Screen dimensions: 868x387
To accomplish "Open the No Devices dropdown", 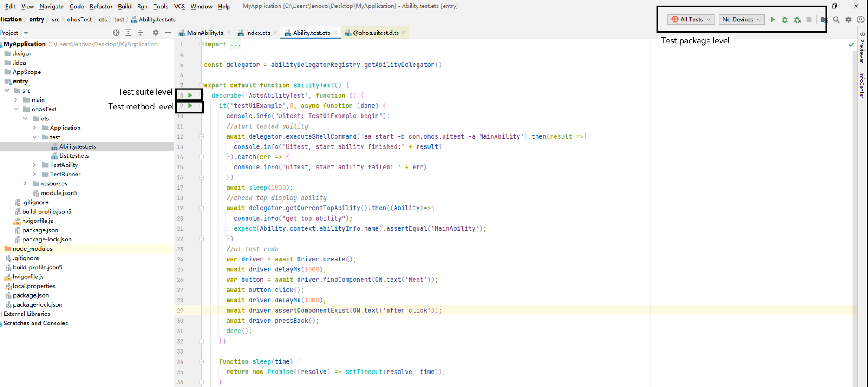I will point(741,20).
